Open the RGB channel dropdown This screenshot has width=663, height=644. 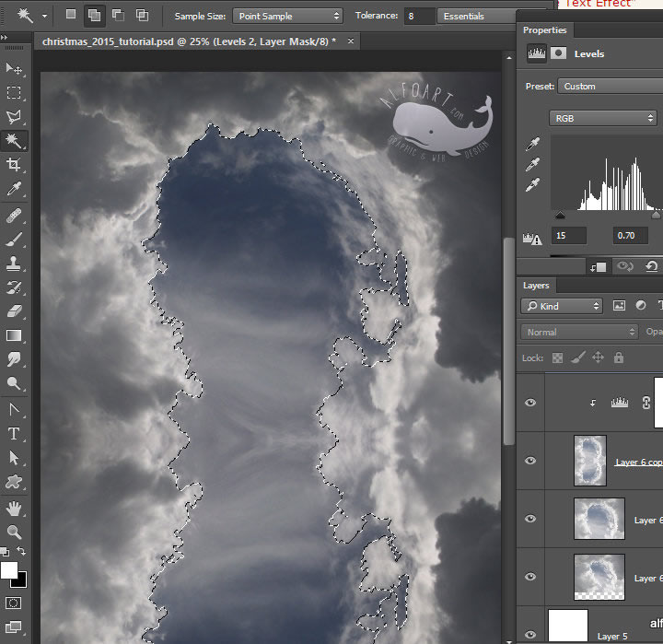(x=603, y=118)
